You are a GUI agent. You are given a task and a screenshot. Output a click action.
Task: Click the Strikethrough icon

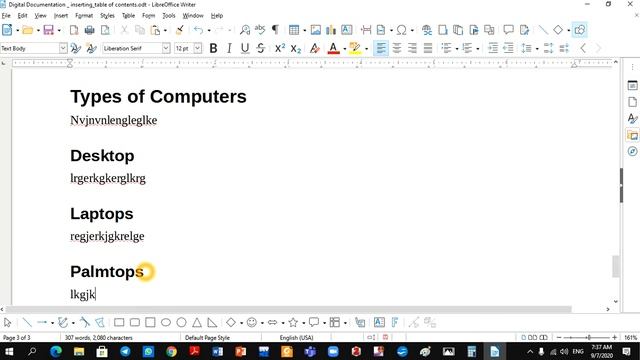point(261,48)
